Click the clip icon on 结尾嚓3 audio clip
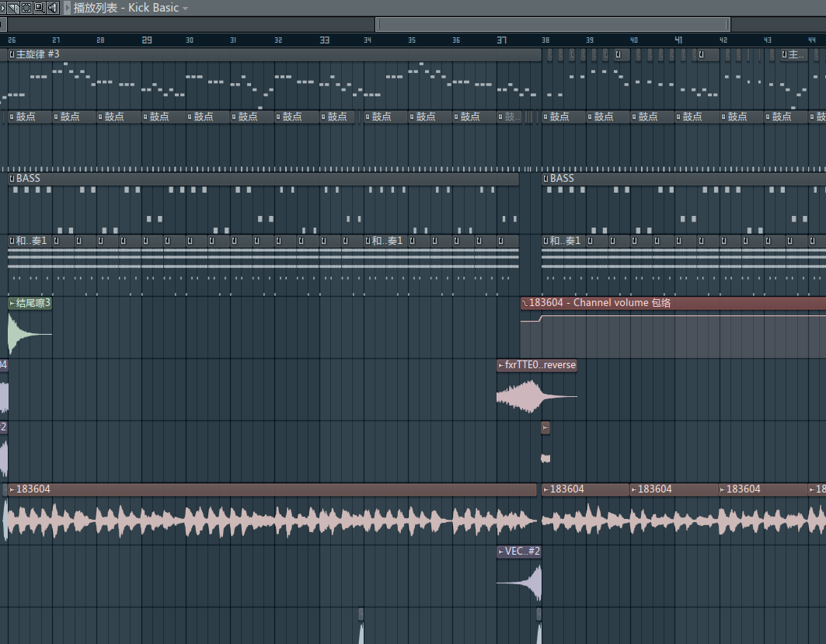The width and height of the screenshot is (826, 644). (12, 303)
